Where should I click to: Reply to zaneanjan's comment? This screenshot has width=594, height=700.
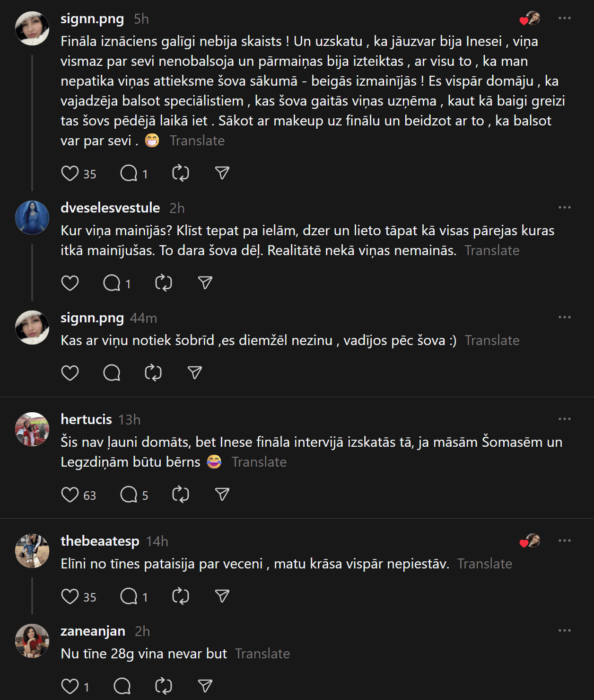pyautogui.click(x=122, y=686)
